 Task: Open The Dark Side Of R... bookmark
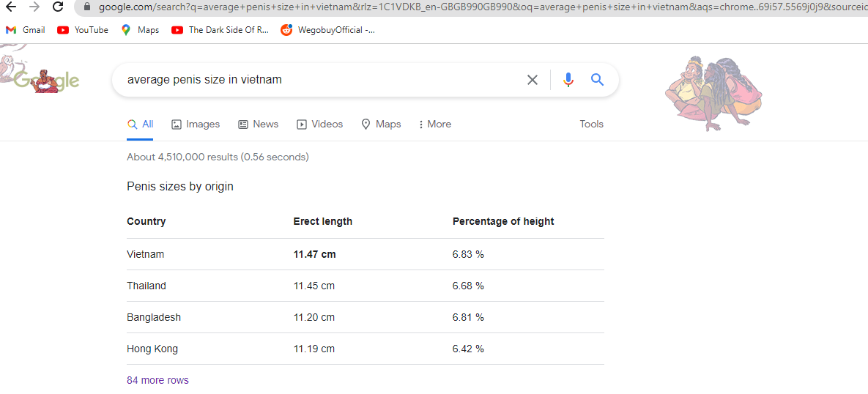pos(220,30)
